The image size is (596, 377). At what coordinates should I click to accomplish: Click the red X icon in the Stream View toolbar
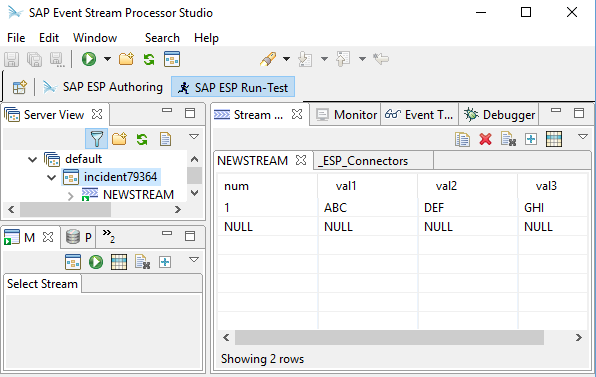pos(485,139)
